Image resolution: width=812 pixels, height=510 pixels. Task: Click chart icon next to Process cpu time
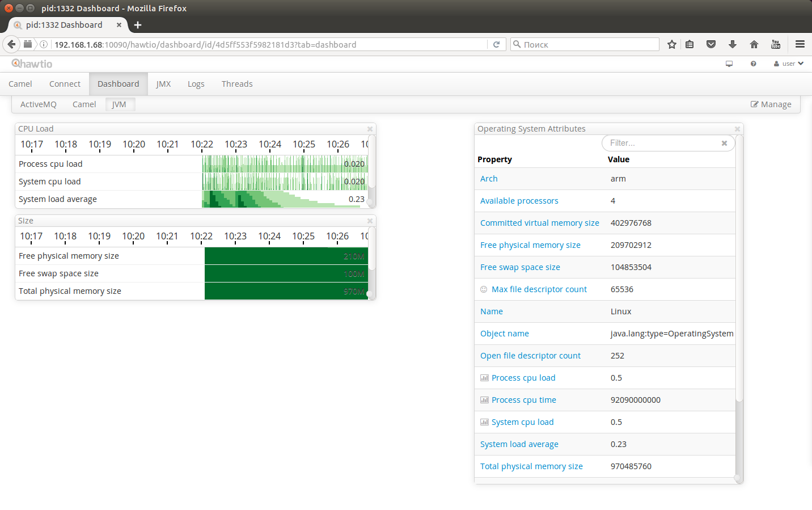[x=484, y=400]
